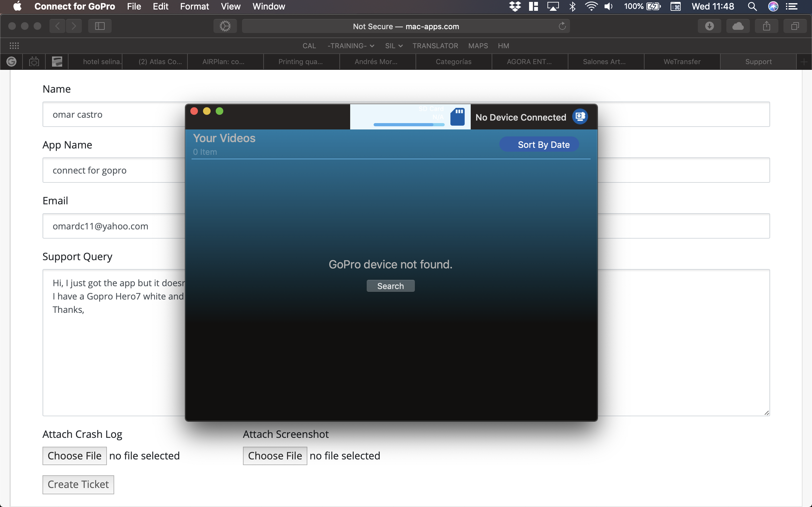The image size is (812, 507).
Task: Click inside the Support Query text area
Action: (406, 342)
